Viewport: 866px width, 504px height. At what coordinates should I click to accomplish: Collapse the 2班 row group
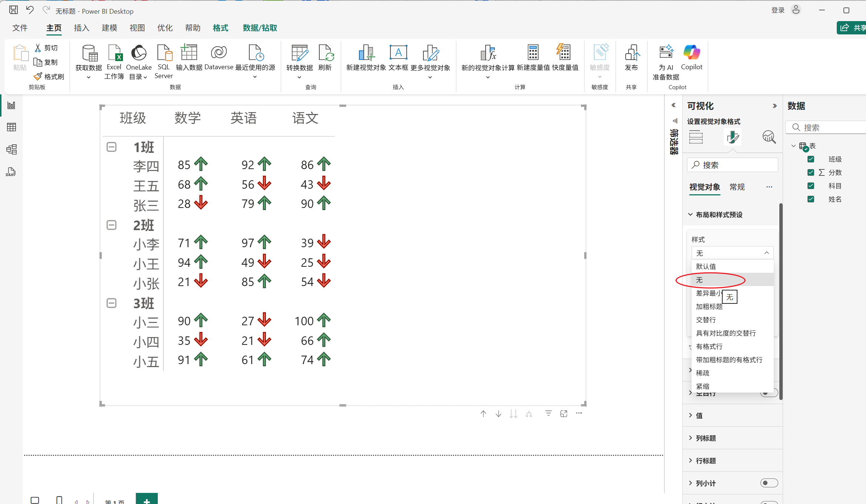(111, 225)
